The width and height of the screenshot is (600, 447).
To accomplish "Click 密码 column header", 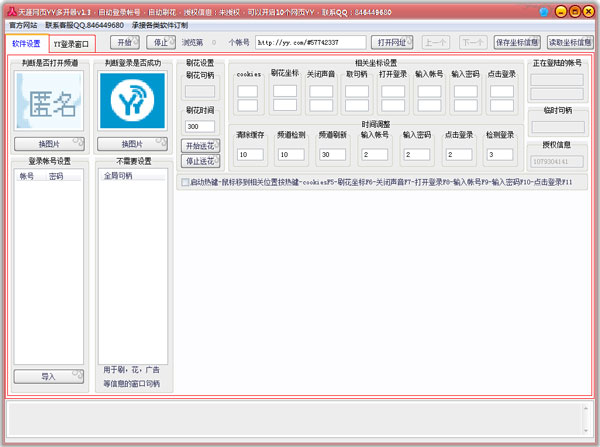I will [x=56, y=176].
